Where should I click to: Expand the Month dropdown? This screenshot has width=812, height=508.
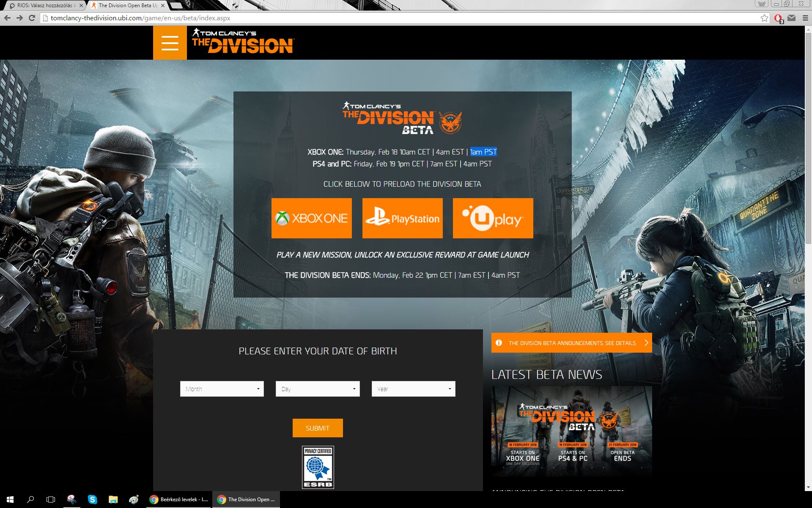click(222, 389)
